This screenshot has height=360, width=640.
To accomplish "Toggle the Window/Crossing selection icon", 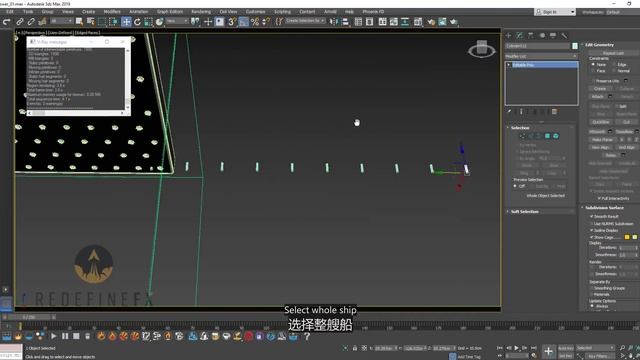I will 113,22.
